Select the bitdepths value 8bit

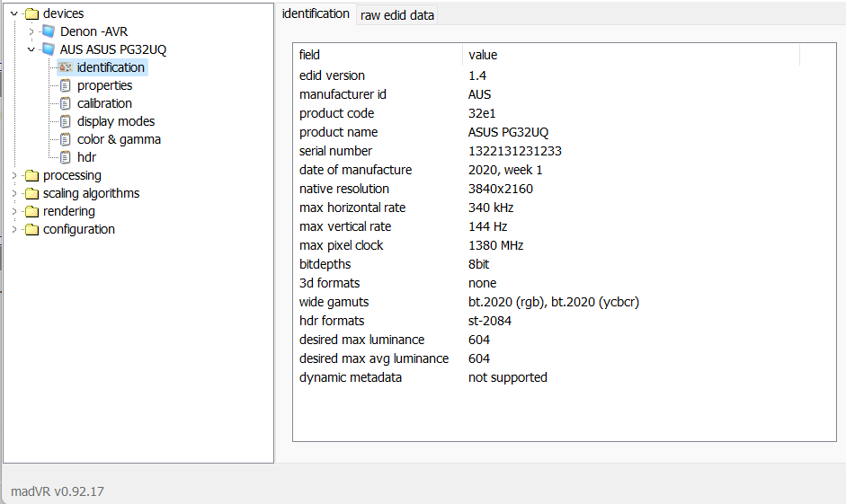coord(478,264)
